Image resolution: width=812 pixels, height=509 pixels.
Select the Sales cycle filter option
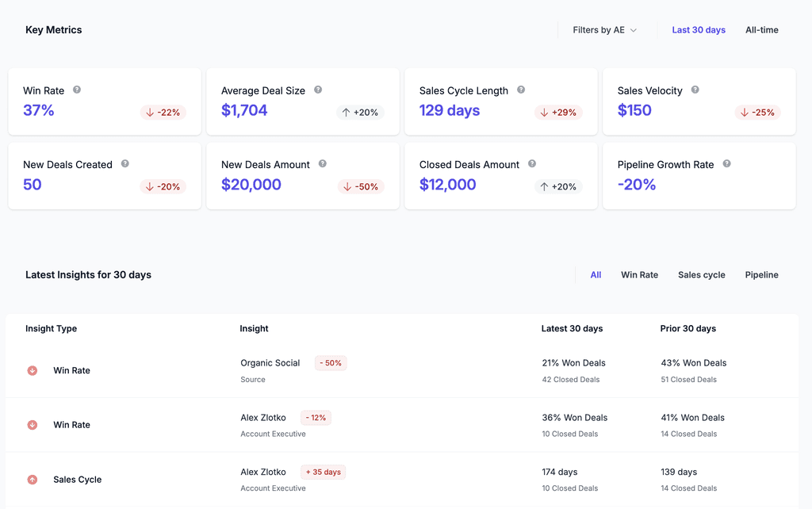click(701, 275)
